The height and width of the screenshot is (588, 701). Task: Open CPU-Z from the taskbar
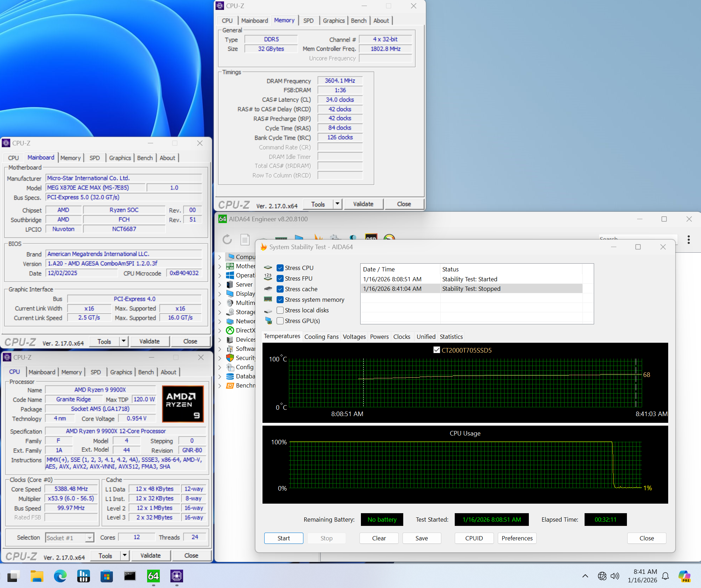[x=176, y=576]
